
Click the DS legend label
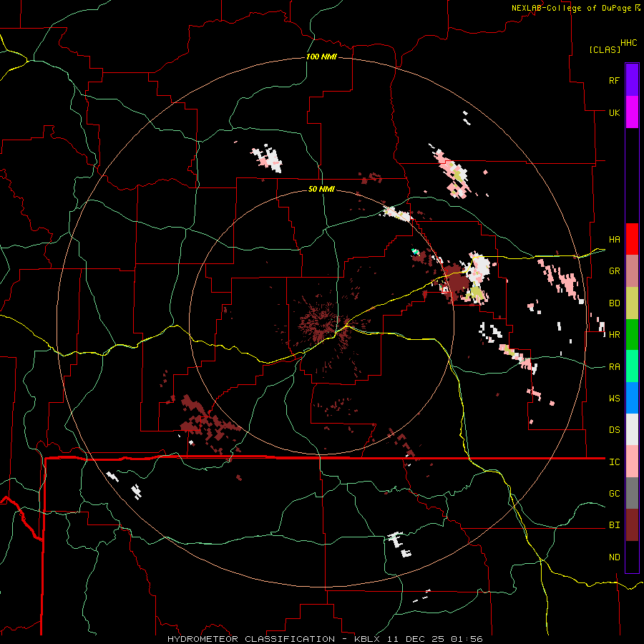614,430
